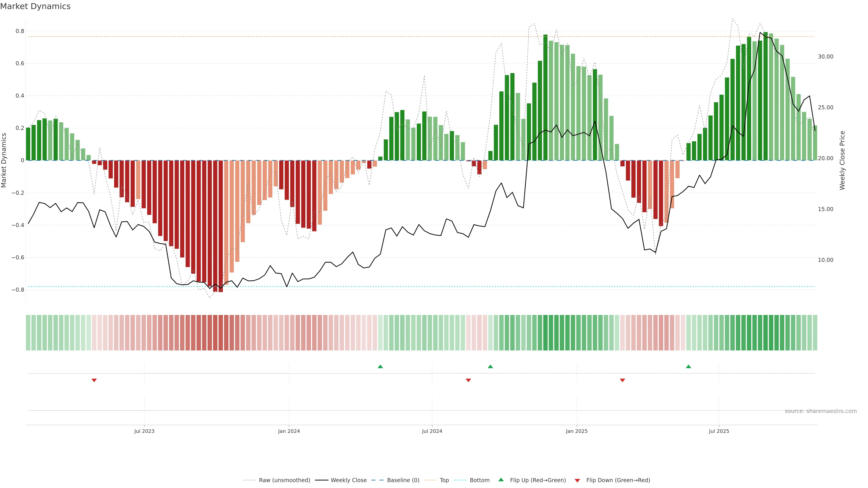Click the first red Flip Down marker
The height and width of the screenshot is (488, 868).
click(x=94, y=380)
